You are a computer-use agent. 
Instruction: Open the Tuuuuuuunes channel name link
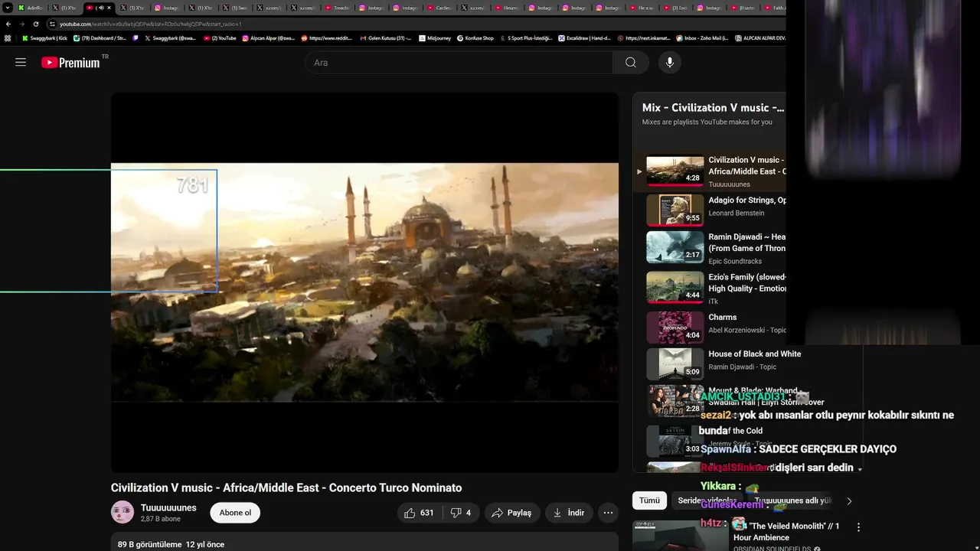168,507
